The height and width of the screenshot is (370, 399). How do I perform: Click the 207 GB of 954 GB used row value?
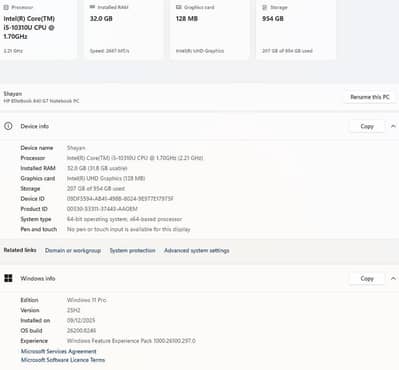pyautogui.click(x=96, y=189)
